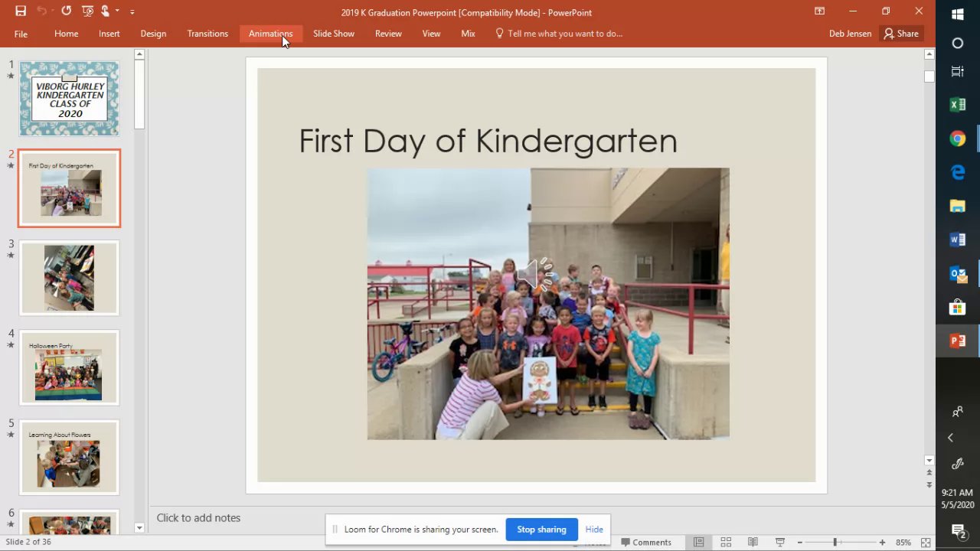Click the animation star next to slide 5

(11, 434)
